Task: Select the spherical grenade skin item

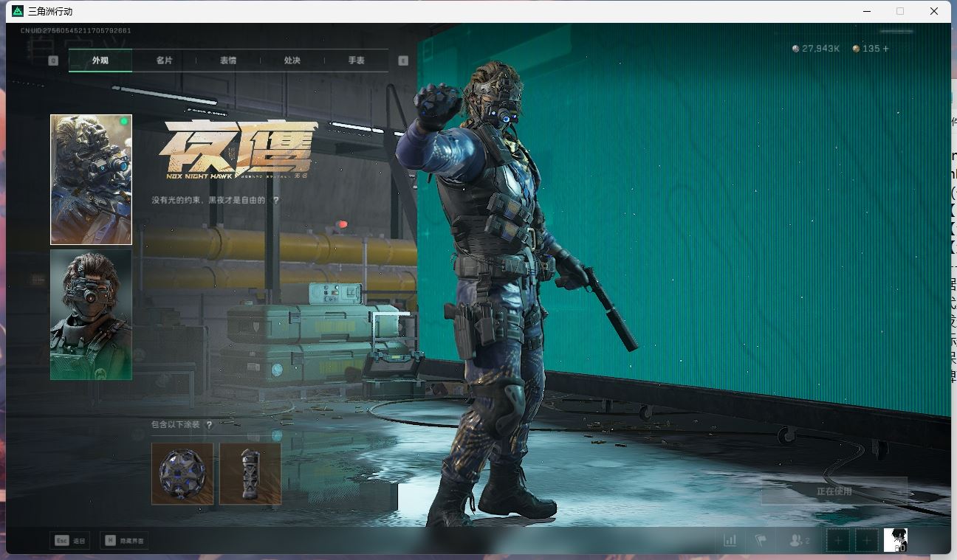Action: coord(182,474)
